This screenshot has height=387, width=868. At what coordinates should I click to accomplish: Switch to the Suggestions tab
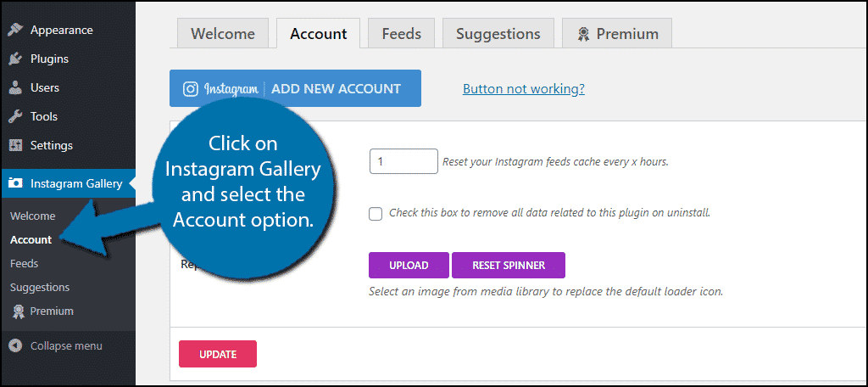point(498,33)
